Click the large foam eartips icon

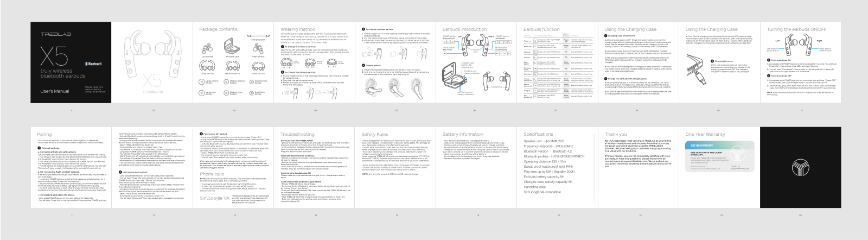(x=202, y=93)
